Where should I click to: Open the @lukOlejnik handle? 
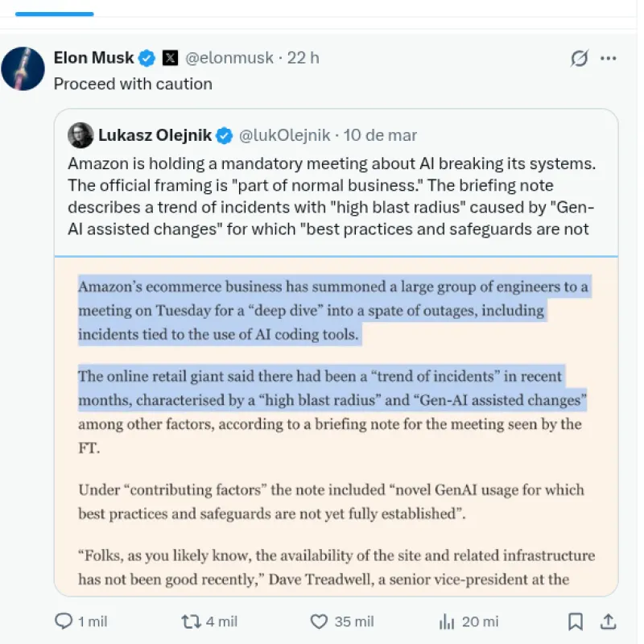click(x=283, y=135)
